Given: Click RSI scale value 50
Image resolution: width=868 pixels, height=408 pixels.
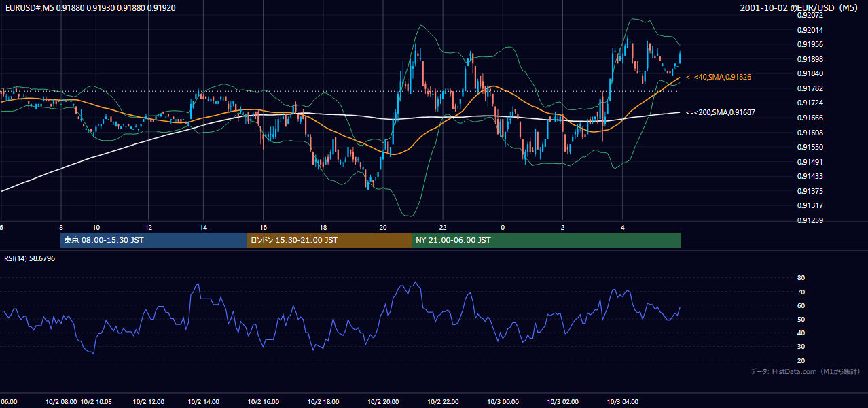Looking at the screenshot, I should tap(801, 319).
